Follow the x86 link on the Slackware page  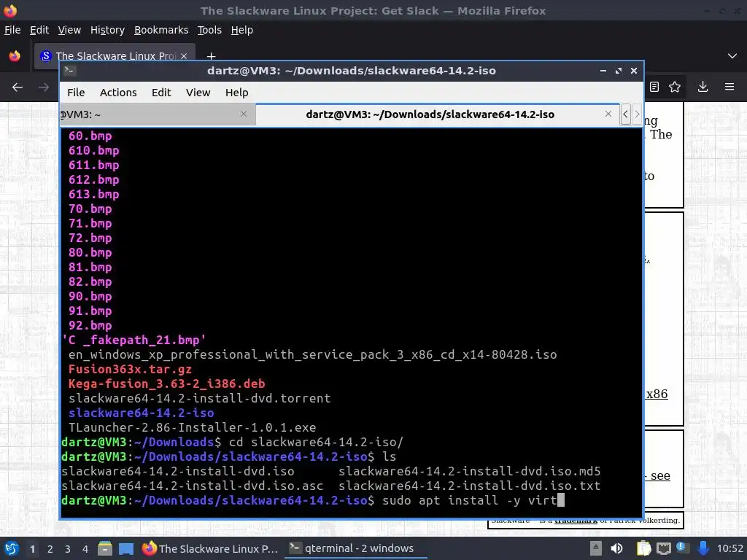pyautogui.click(x=657, y=394)
